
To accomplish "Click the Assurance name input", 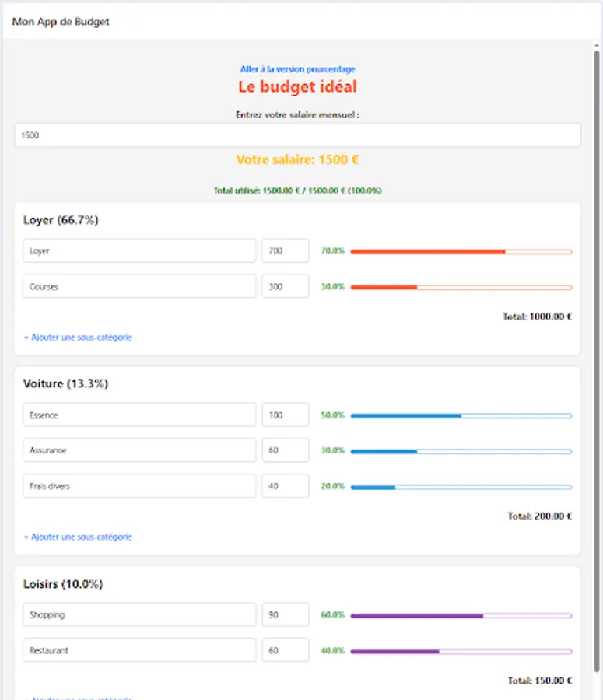I will [x=139, y=450].
